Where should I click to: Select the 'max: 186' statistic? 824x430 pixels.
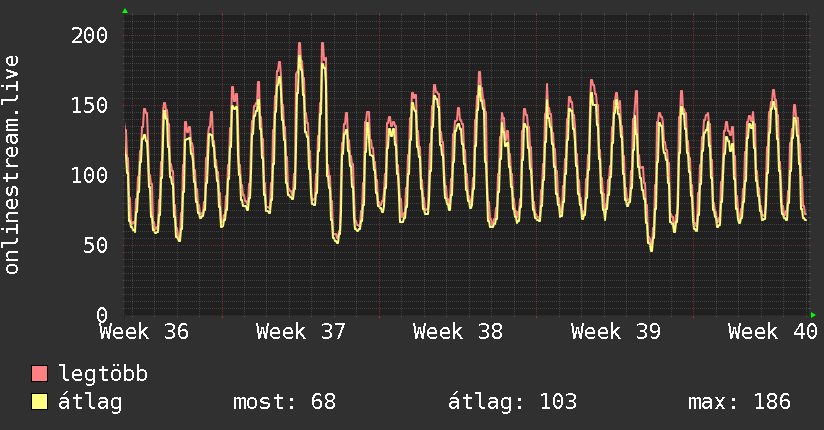point(739,402)
